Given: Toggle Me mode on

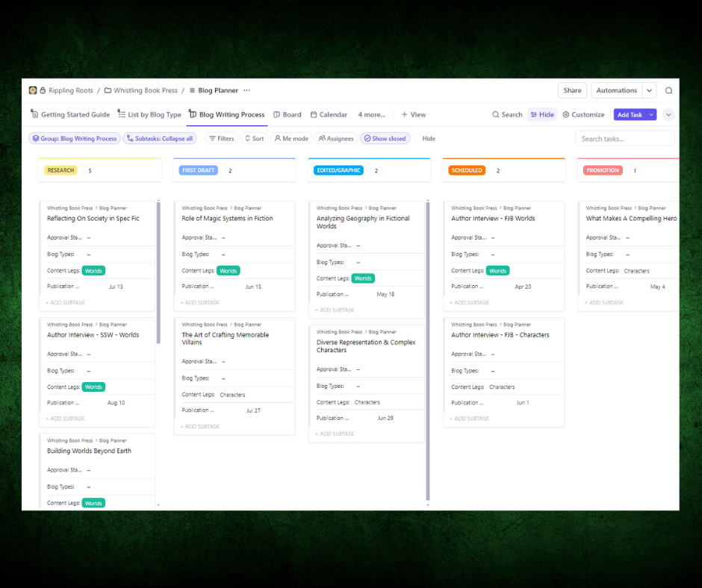Looking at the screenshot, I should (291, 138).
